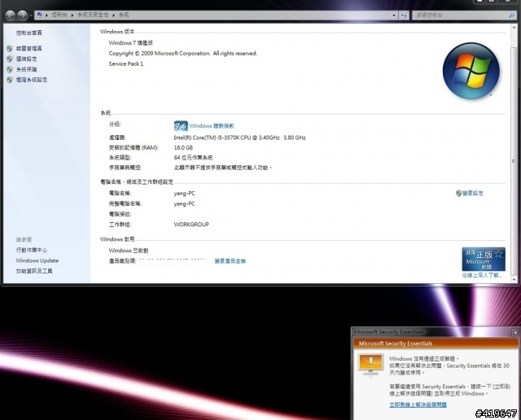Click the shield icon beside 裝置管理員
This screenshot has width=521, height=420.
pos(10,49)
